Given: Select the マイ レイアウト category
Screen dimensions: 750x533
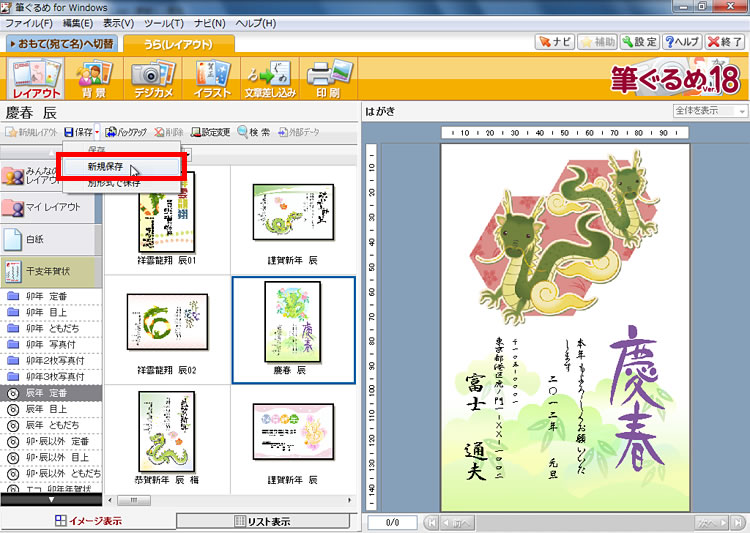Looking at the screenshot, I should (x=48, y=208).
